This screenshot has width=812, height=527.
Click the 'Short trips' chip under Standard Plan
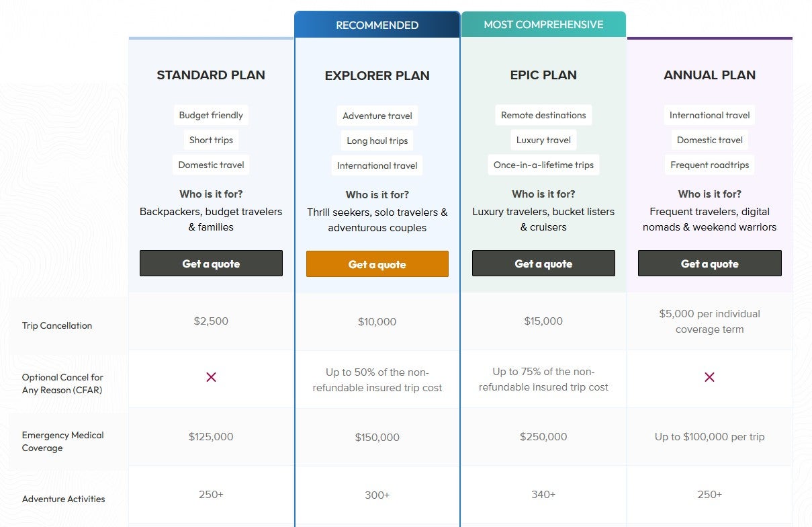click(211, 140)
